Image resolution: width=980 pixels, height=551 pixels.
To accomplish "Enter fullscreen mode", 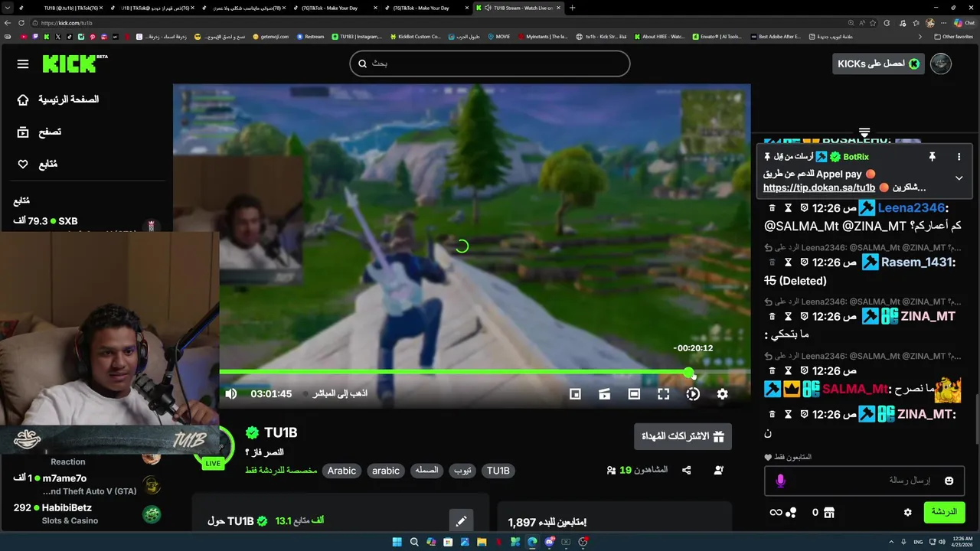I will pos(664,393).
